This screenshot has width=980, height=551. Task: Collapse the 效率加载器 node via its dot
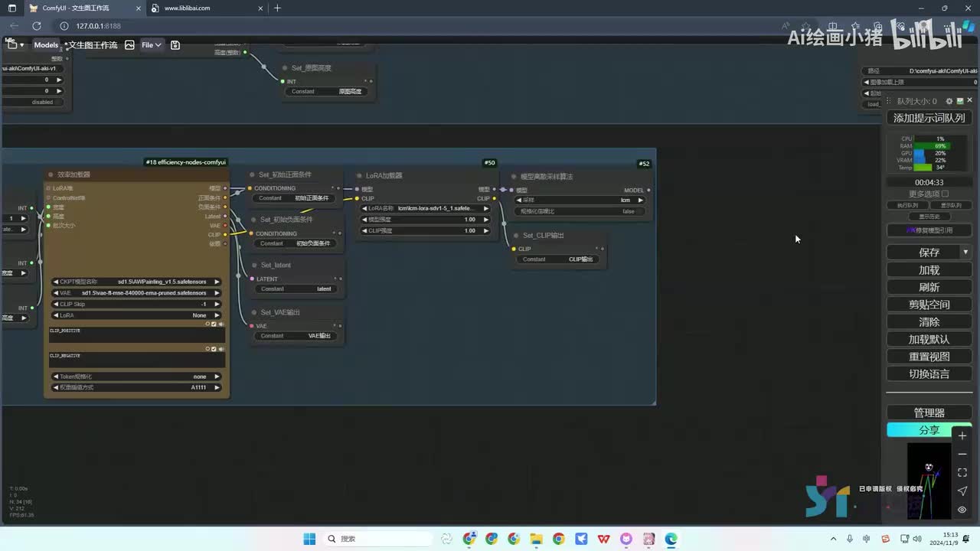(x=52, y=174)
